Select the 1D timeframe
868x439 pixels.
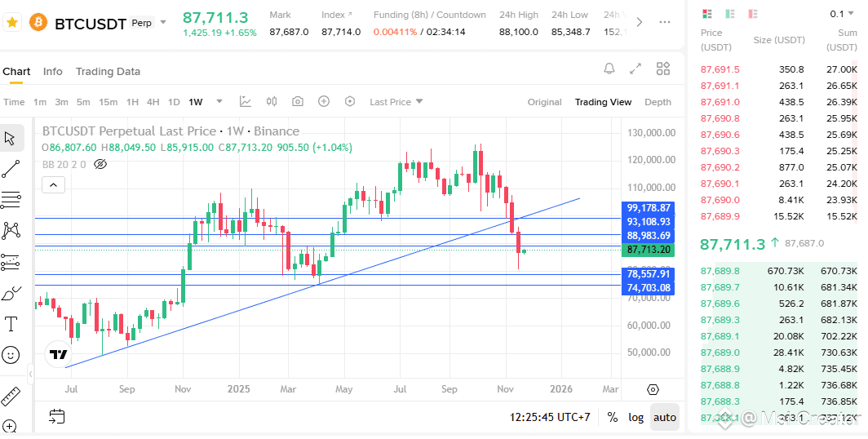click(x=174, y=102)
